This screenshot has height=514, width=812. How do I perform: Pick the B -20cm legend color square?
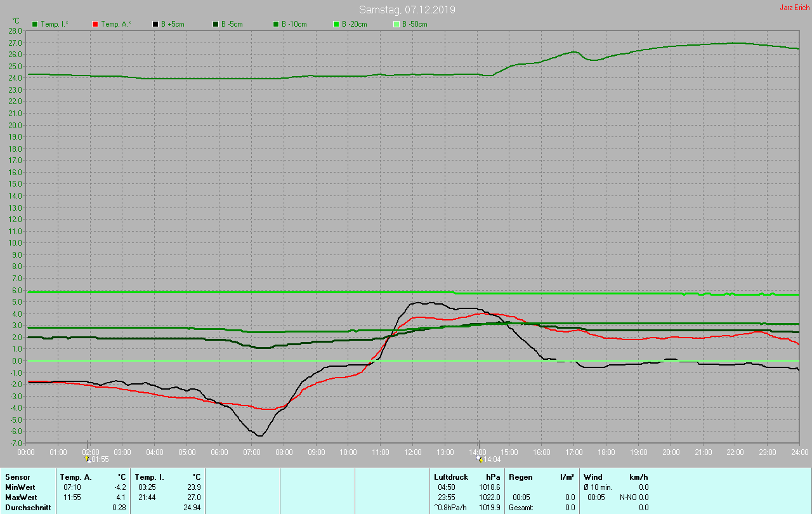[x=336, y=24]
